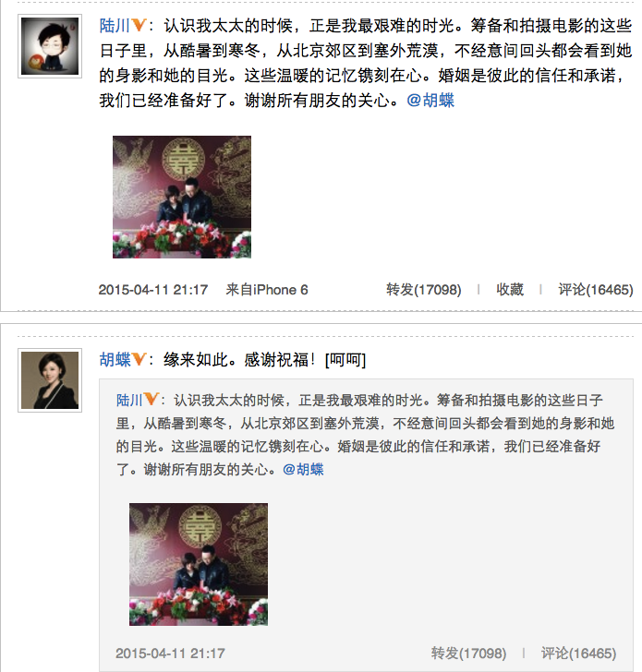Click the V verified badge in quoted repost
The height and width of the screenshot is (672, 642).
(151, 400)
